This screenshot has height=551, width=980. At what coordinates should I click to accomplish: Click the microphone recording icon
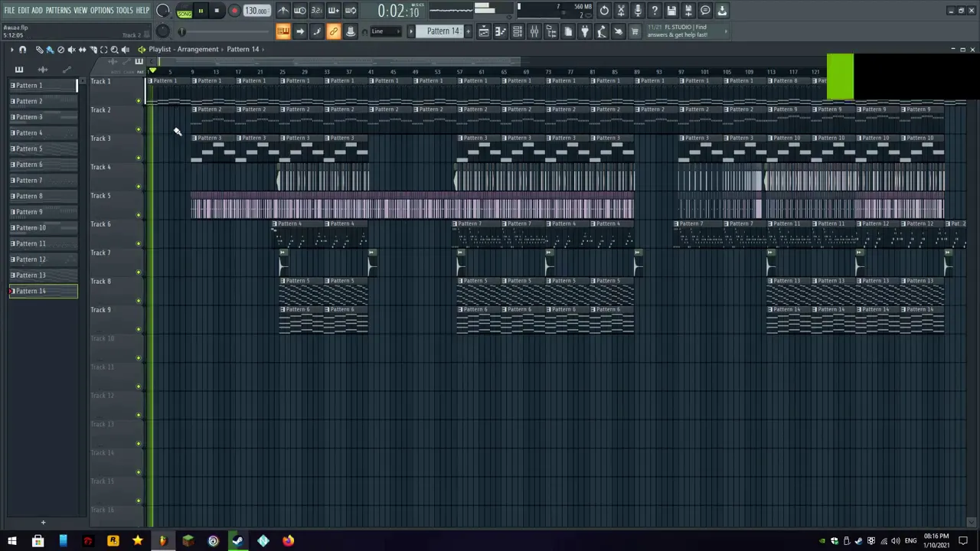click(638, 11)
